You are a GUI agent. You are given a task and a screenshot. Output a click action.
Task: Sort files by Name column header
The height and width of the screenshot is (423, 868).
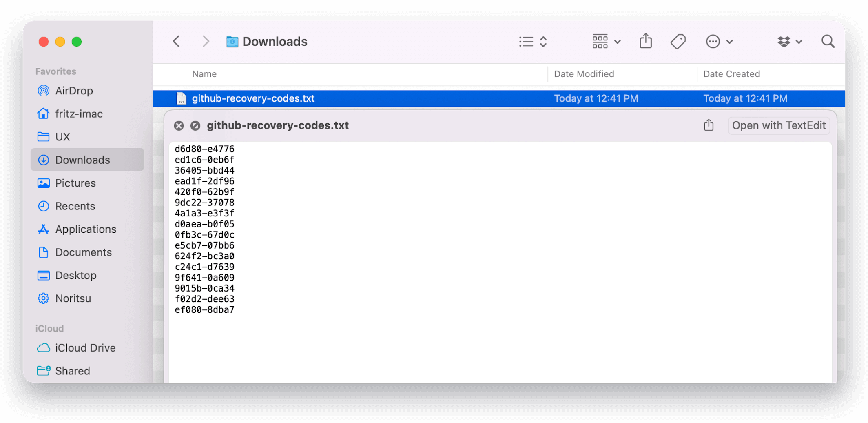(204, 74)
